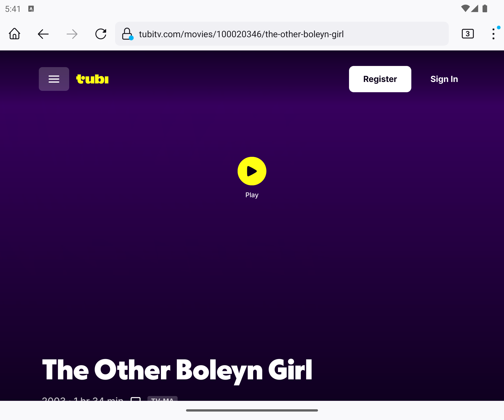Screen dimensions: 504x420
Task: Tap the battery status icon
Action: (485, 9)
